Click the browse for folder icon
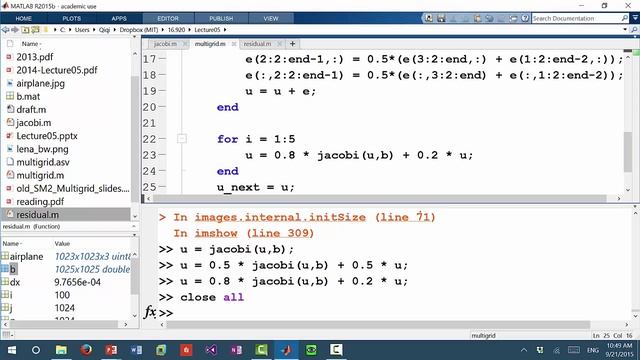Image resolution: width=640 pixels, height=360 pixels. 36,30
